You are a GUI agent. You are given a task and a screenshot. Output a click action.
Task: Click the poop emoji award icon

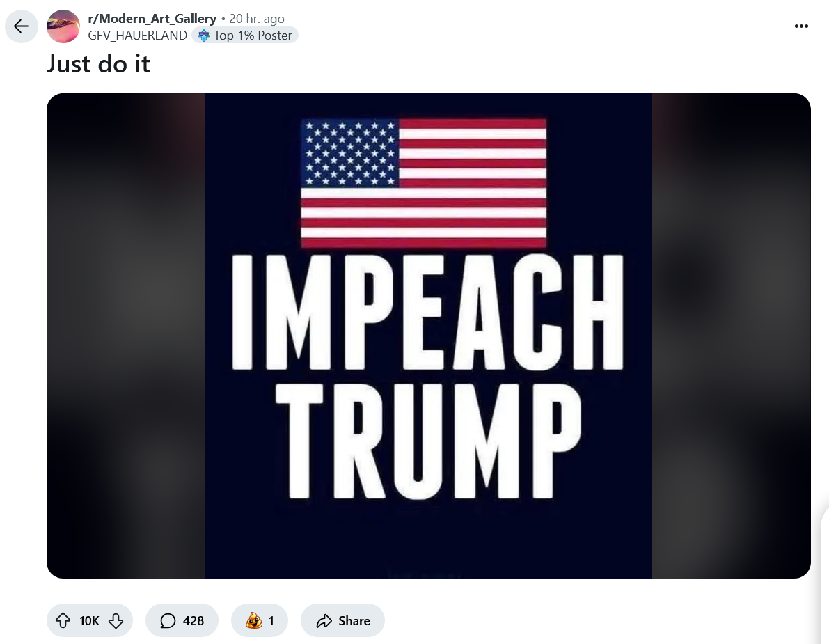tap(254, 620)
